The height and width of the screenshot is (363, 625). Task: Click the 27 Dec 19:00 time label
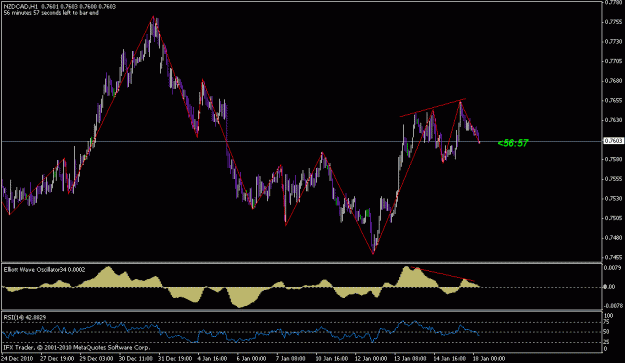[57, 358]
